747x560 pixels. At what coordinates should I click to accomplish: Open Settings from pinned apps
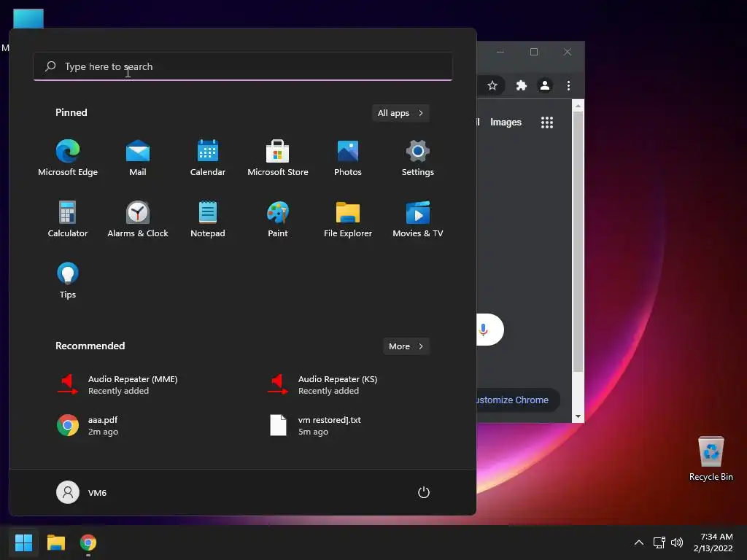click(x=418, y=158)
